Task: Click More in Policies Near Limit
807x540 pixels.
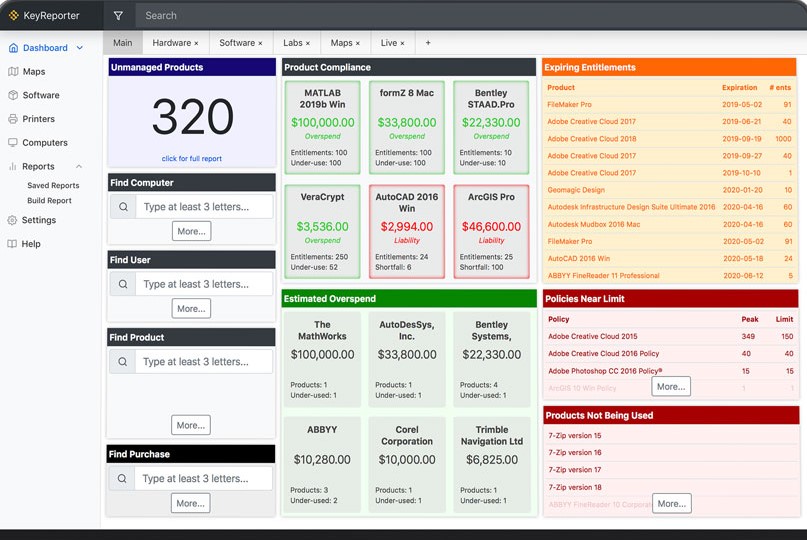Action: 671,387
